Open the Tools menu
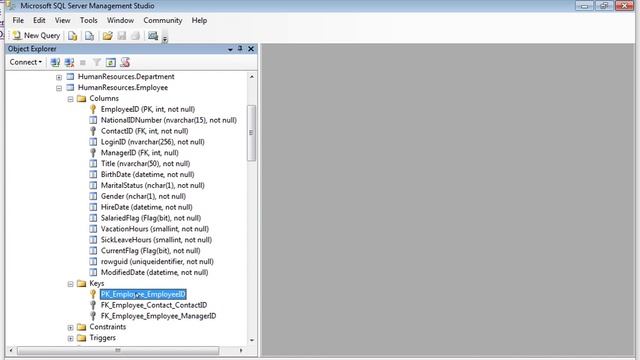 click(89, 20)
